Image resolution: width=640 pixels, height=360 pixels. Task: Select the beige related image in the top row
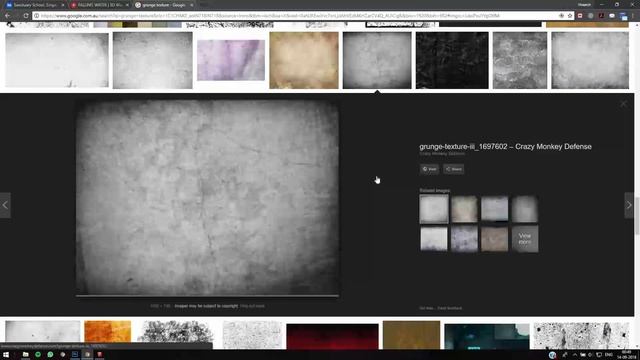click(464, 209)
